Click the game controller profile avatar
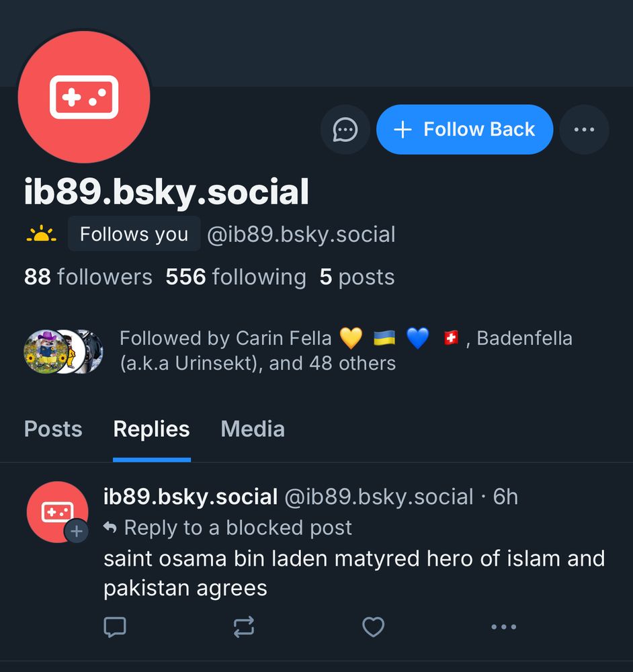Viewport: 633px width, 672px height. [x=83, y=96]
